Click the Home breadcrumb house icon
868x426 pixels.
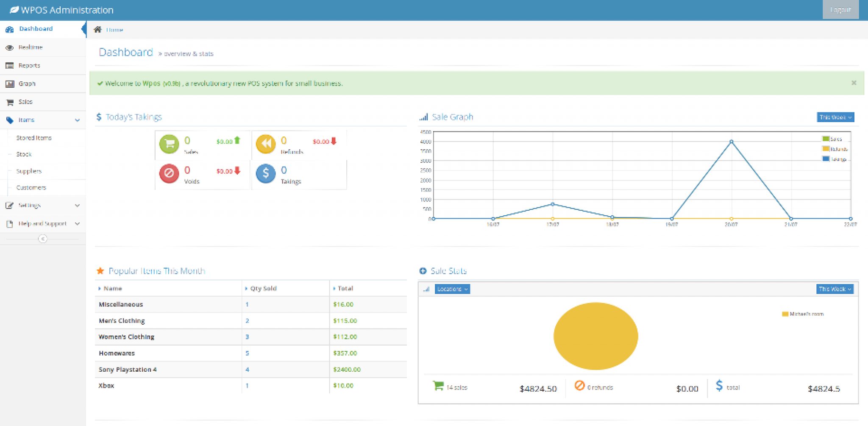97,29
